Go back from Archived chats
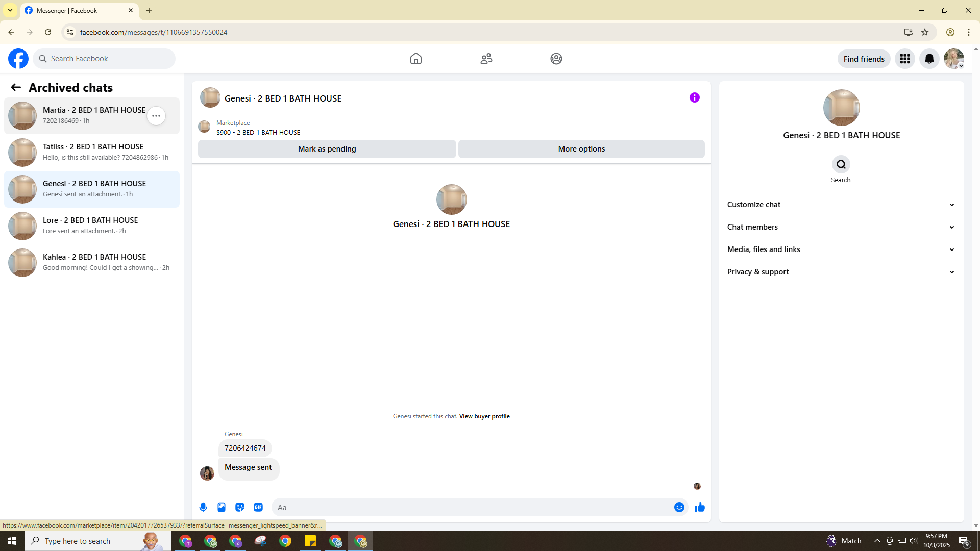980x551 pixels. click(x=16, y=87)
